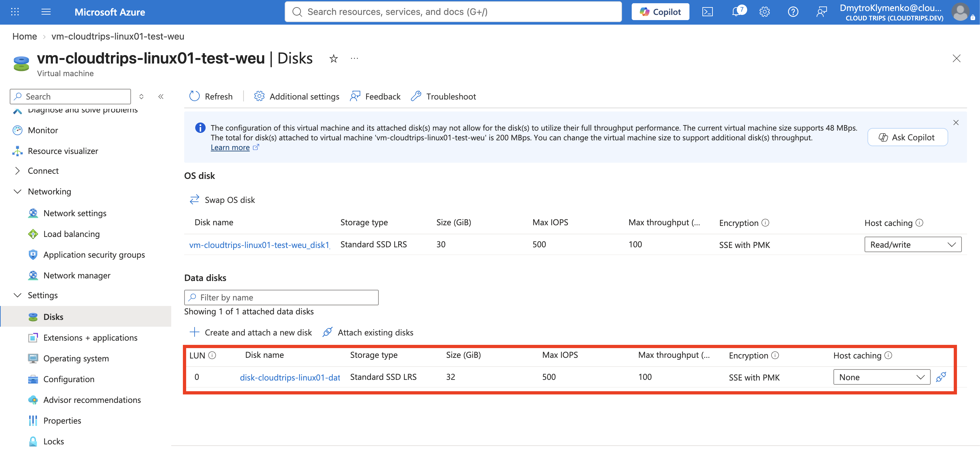Click Ask Copilot in the info banner
Screen dimensions: 980x457
pyautogui.click(x=907, y=137)
